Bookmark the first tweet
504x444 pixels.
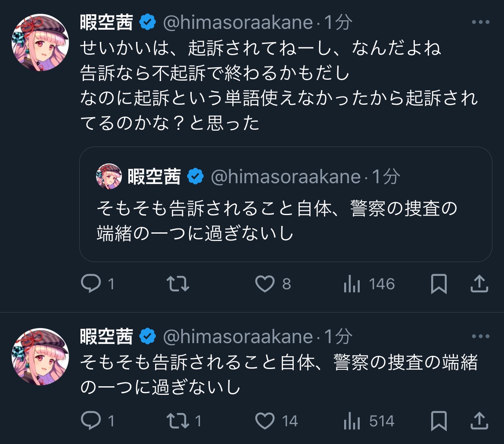tap(439, 284)
